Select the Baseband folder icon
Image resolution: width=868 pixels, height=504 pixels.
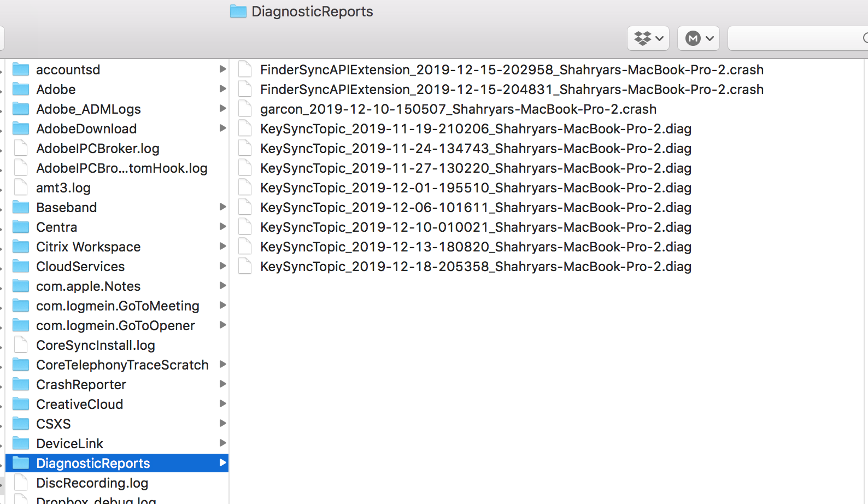[x=21, y=207]
